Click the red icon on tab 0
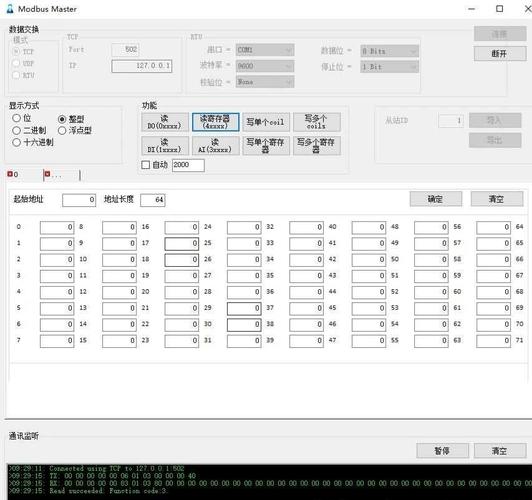Viewport: 532px width, 500px height. [10, 174]
